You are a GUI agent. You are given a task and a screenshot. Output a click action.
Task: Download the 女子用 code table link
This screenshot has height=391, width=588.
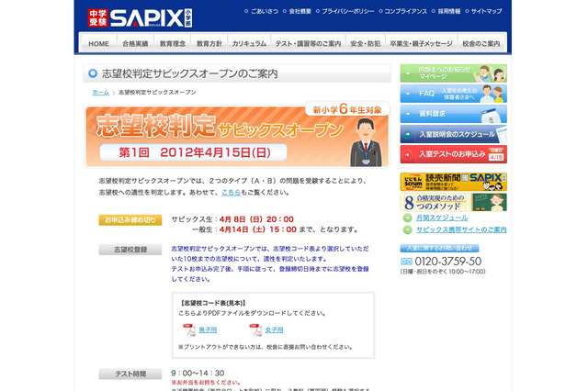[274, 330]
